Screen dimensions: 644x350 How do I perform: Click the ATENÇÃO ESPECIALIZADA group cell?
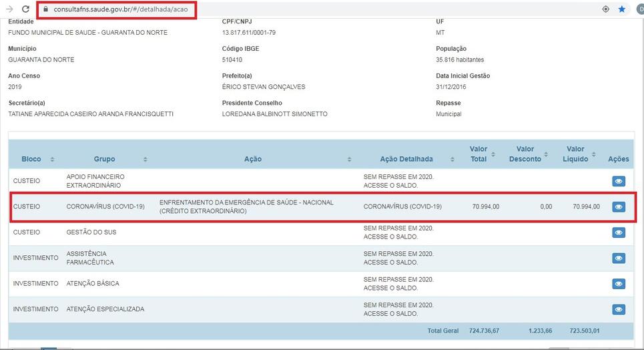105,309
